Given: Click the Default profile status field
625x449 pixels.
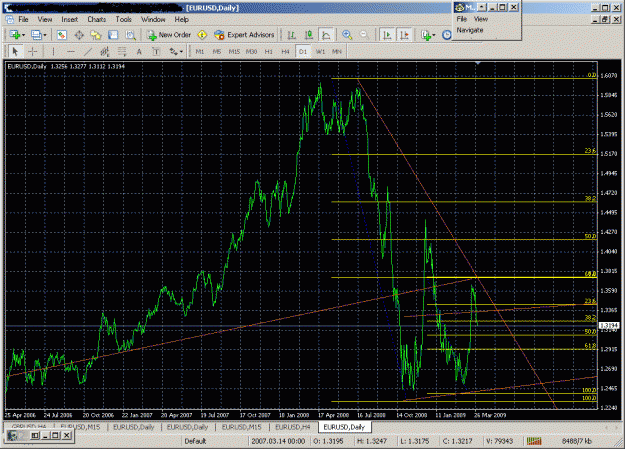Looking at the screenshot, I should (195, 441).
